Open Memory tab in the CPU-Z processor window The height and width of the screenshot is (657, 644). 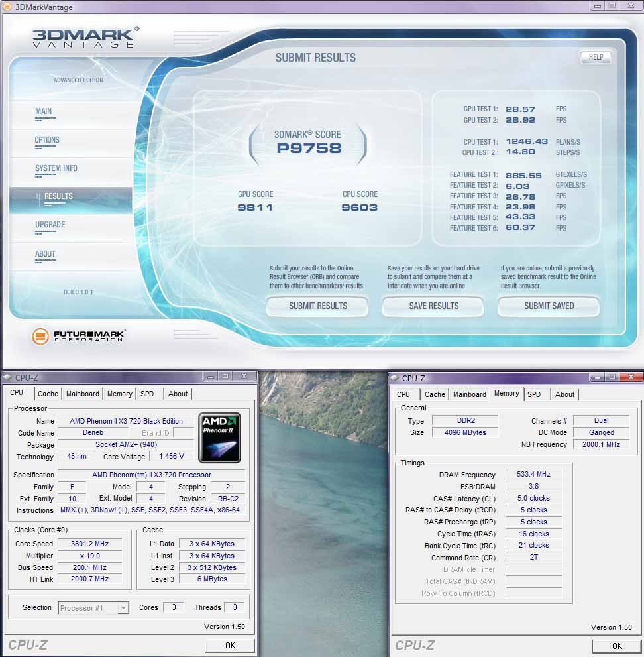(x=119, y=394)
